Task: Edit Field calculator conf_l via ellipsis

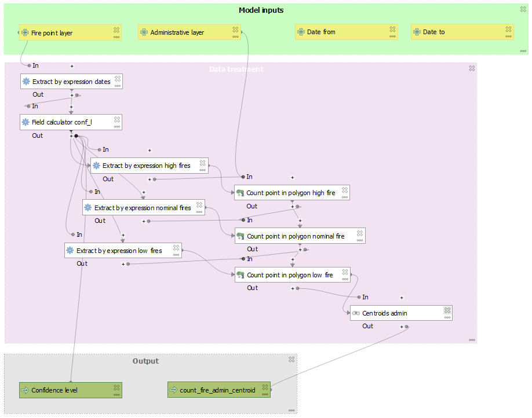Action: pyautogui.click(x=117, y=126)
